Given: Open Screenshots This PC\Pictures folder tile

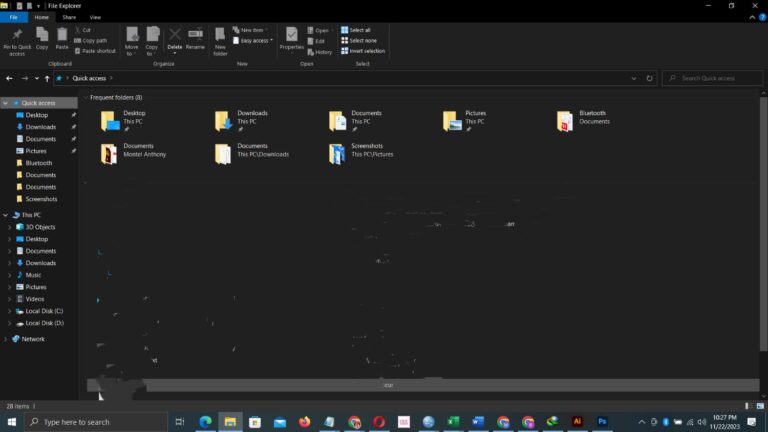Looking at the screenshot, I should coord(361,153).
